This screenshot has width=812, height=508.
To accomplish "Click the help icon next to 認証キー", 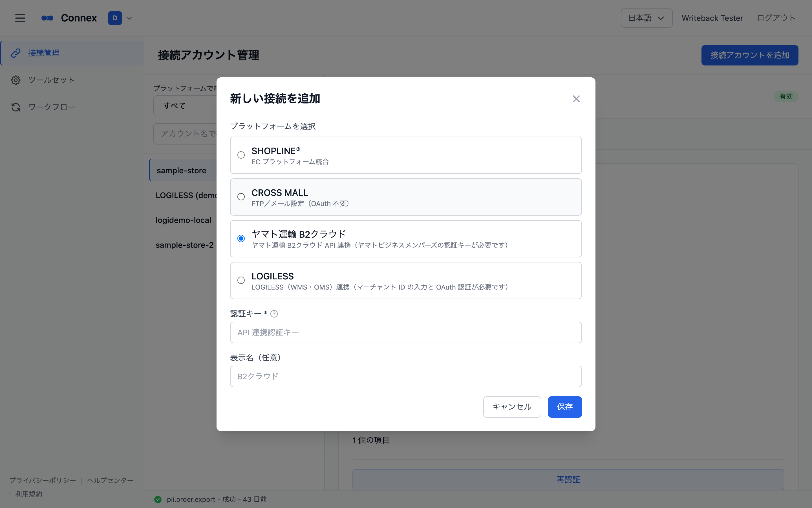I will click(274, 314).
